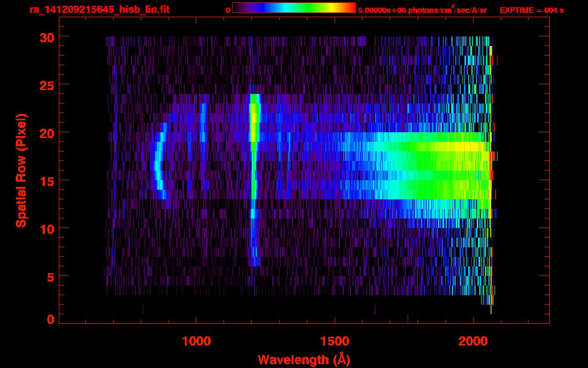Click the 1500 wavelength tick label

(335, 341)
